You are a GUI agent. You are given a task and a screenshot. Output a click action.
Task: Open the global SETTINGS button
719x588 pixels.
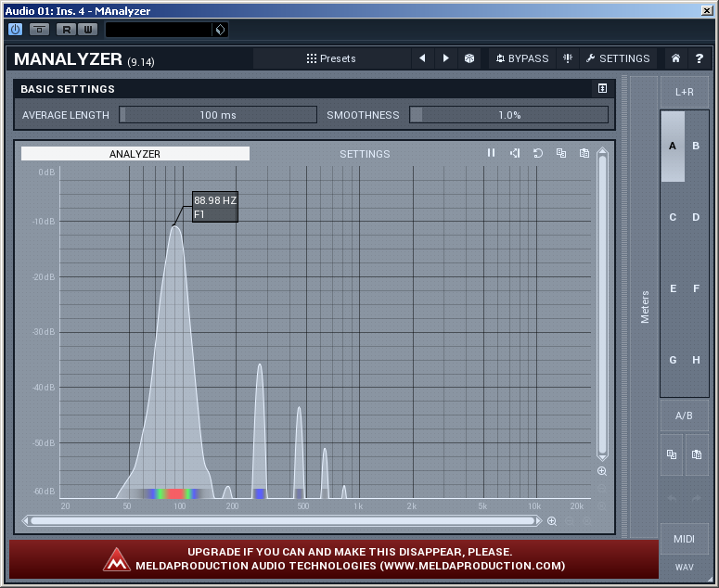[x=618, y=58]
